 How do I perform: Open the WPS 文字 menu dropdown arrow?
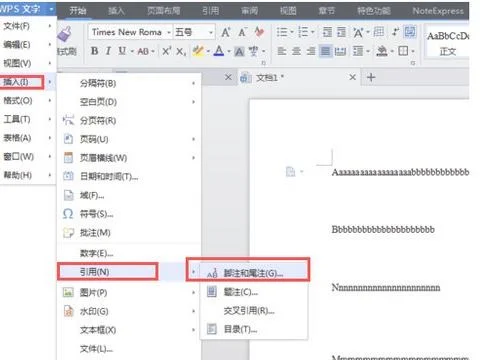coord(51,9)
